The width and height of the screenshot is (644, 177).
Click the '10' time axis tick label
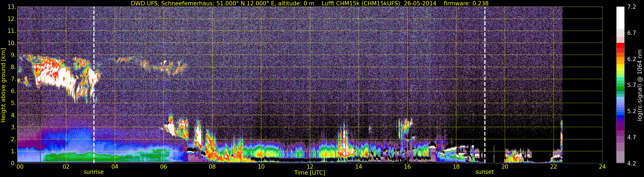click(x=261, y=167)
